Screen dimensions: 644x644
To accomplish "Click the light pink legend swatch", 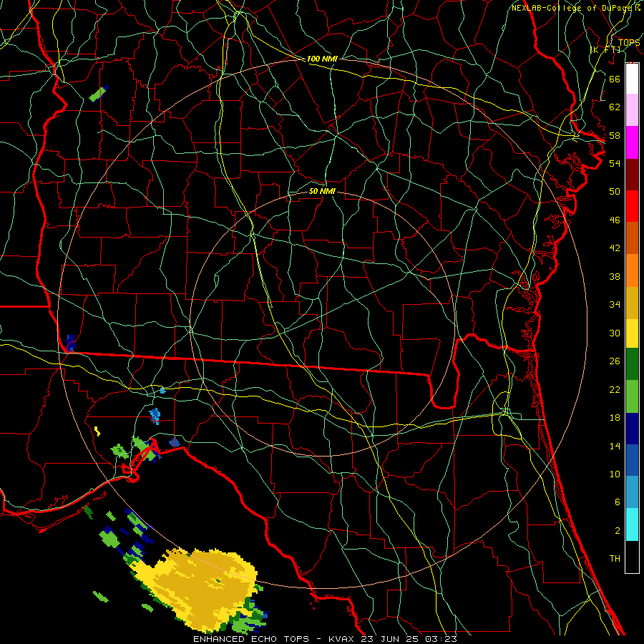I will [632, 110].
